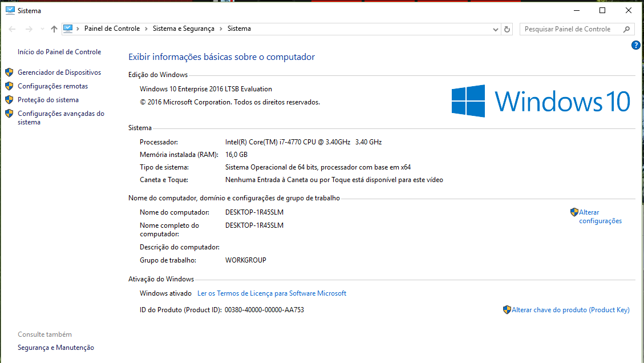The width and height of the screenshot is (644, 363).
Task: Open Painel de Controle breadcrumb
Action: [x=112, y=29]
